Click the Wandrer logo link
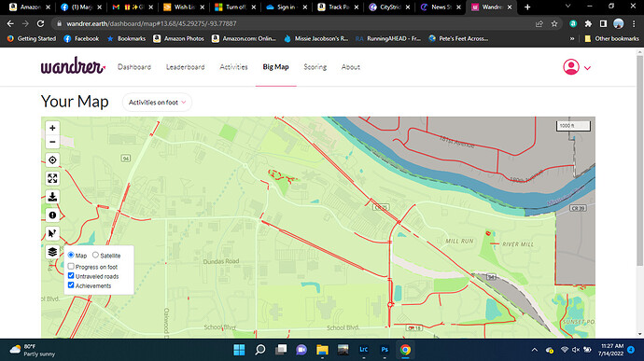Image resolution: width=644 pixels, height=361 pixels. (73, 65)
